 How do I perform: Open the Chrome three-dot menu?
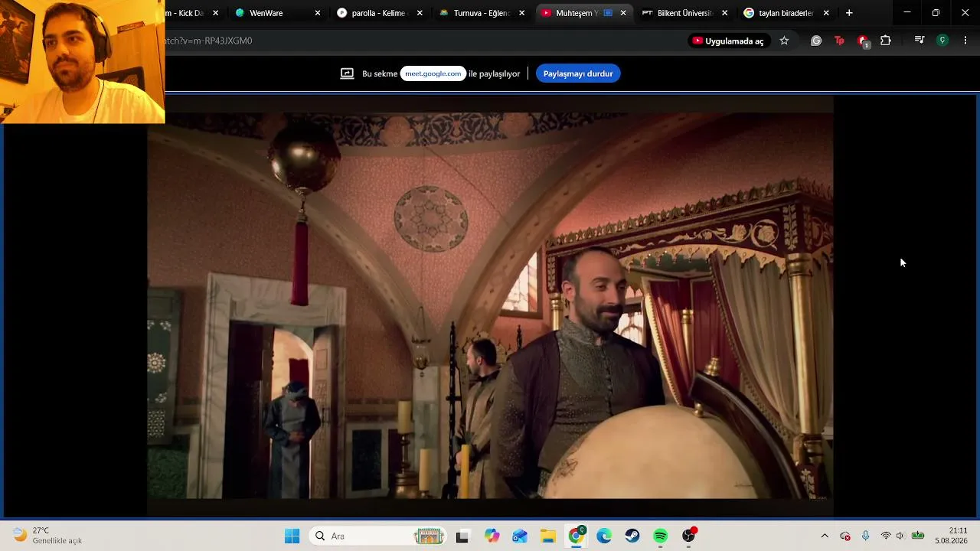965,41
